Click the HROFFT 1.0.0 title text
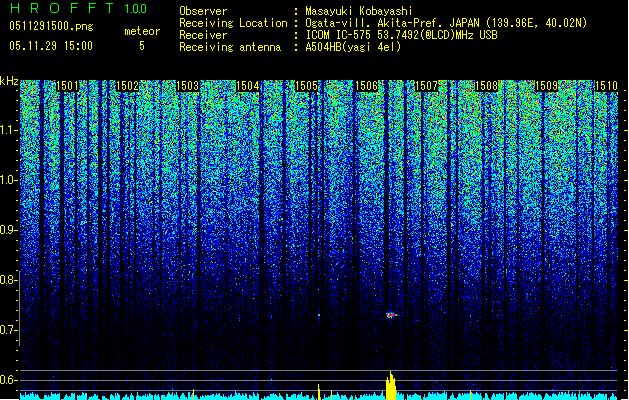Screen dimensions: 629x400 78,8
